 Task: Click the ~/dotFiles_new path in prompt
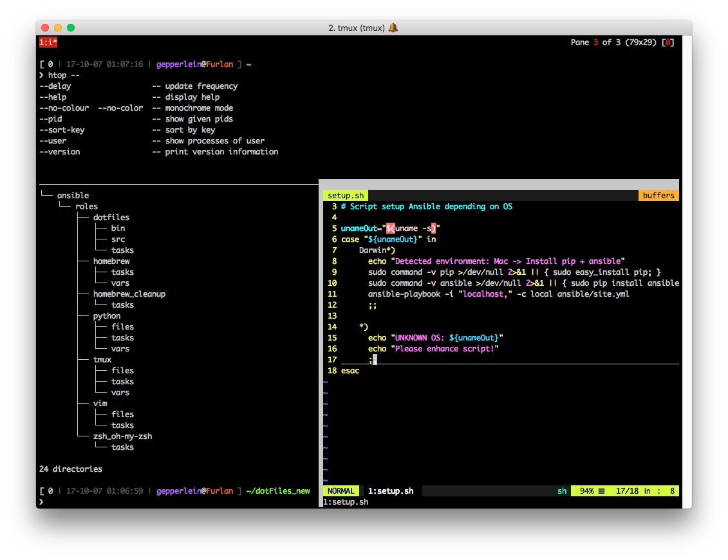pyautogui.click(x=278, y=491)
